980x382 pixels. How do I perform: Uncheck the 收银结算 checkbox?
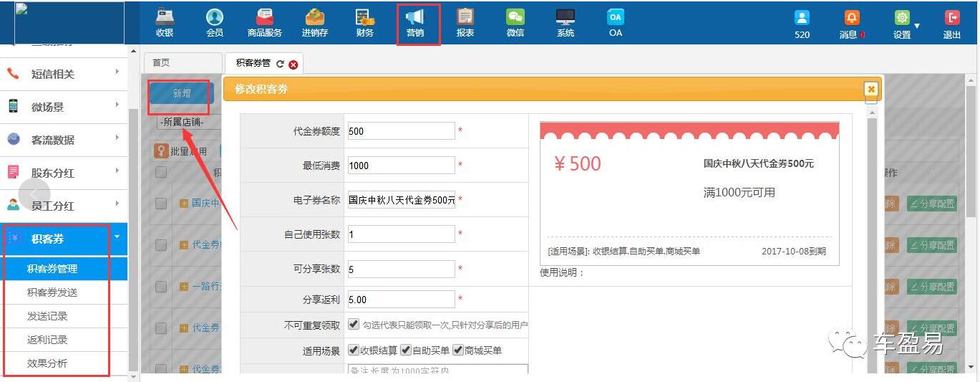pos(354,350)
